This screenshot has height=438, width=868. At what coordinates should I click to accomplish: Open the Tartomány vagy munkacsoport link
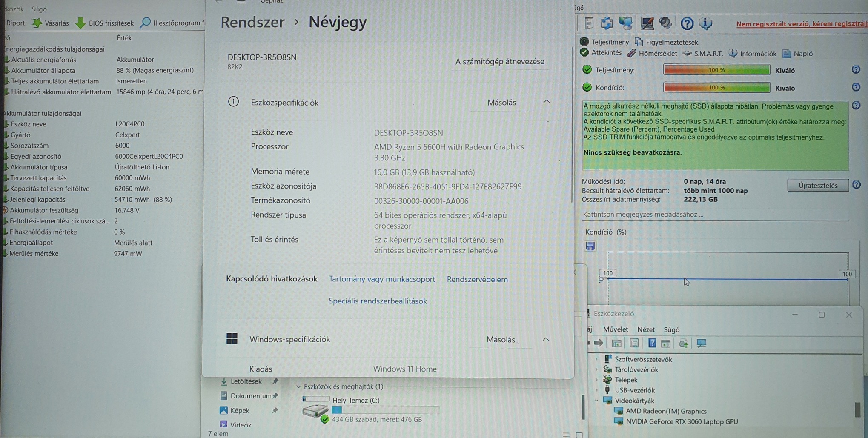pyautogui.click(x=382, y=279)
